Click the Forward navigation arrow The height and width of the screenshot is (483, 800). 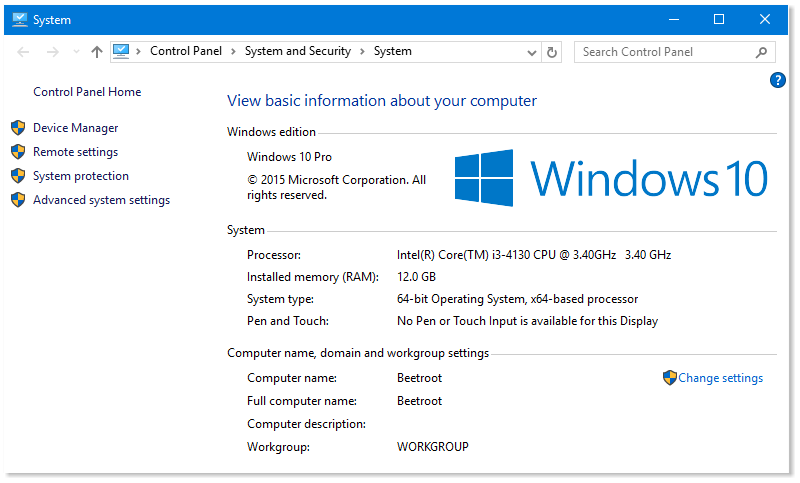pyautogui.click(x=53, y=52)
